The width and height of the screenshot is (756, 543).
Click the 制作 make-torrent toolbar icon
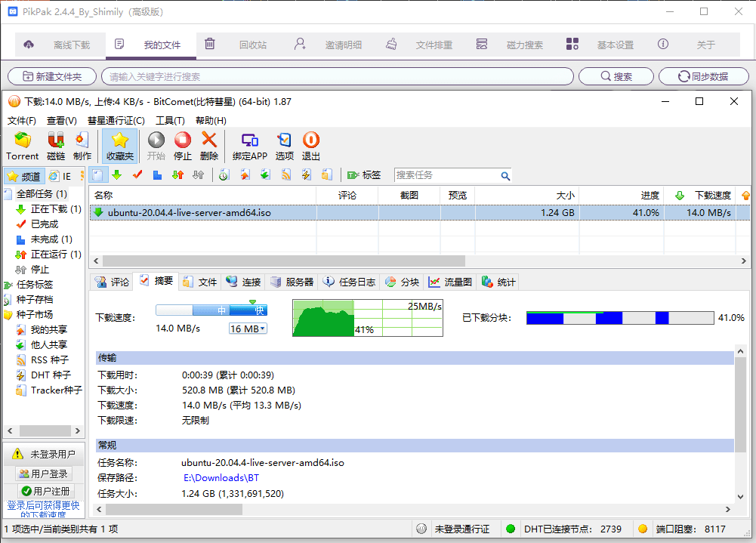coord(82,146)
